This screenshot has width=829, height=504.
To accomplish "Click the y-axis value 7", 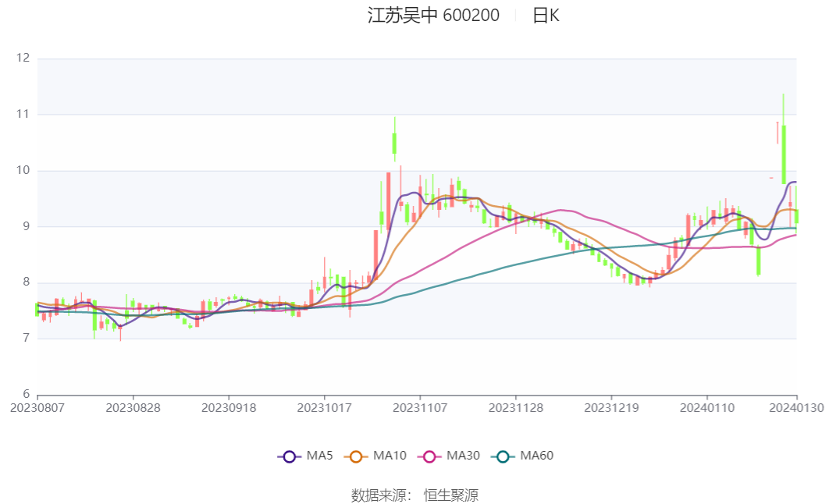I will [x=26, y=338].
